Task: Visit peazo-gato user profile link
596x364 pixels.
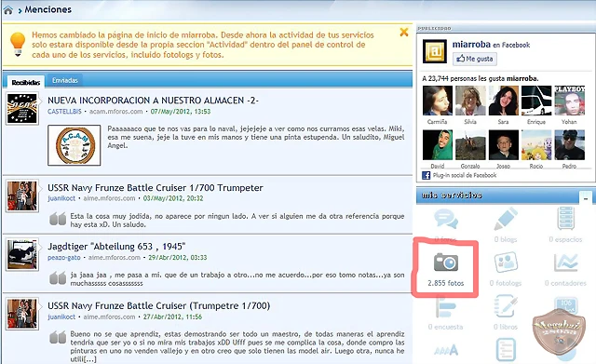Action: coord(64,257)
